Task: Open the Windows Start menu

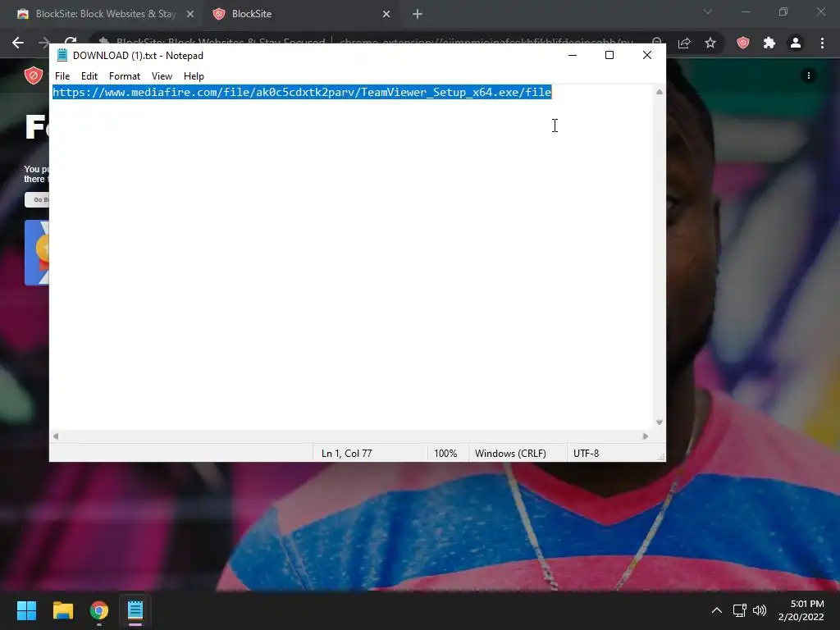Action: click(26, 610)
